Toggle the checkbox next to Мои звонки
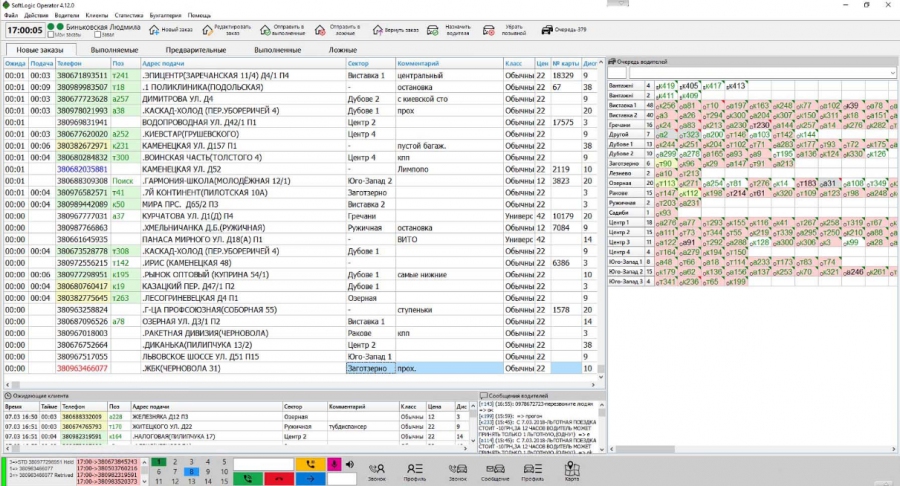This screenshot has height=486, width=900. pyautogui.click(x=100, y=35)
